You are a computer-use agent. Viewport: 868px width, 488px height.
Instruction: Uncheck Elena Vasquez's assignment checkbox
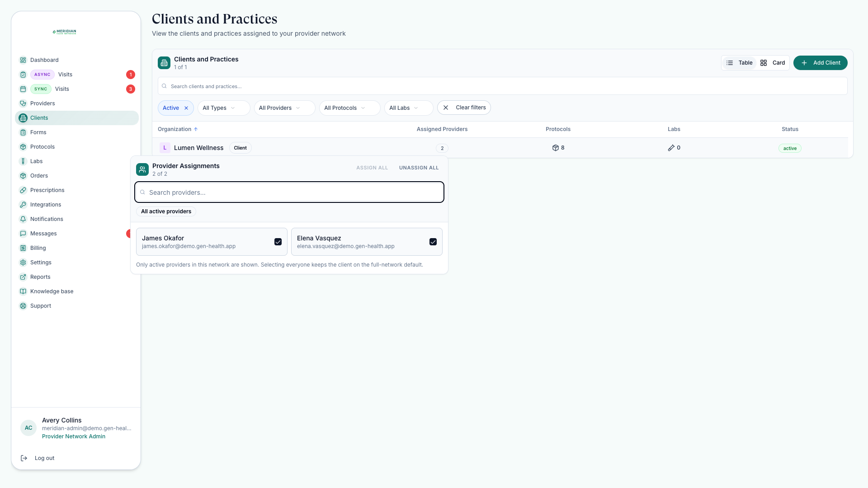coord(433,242)
